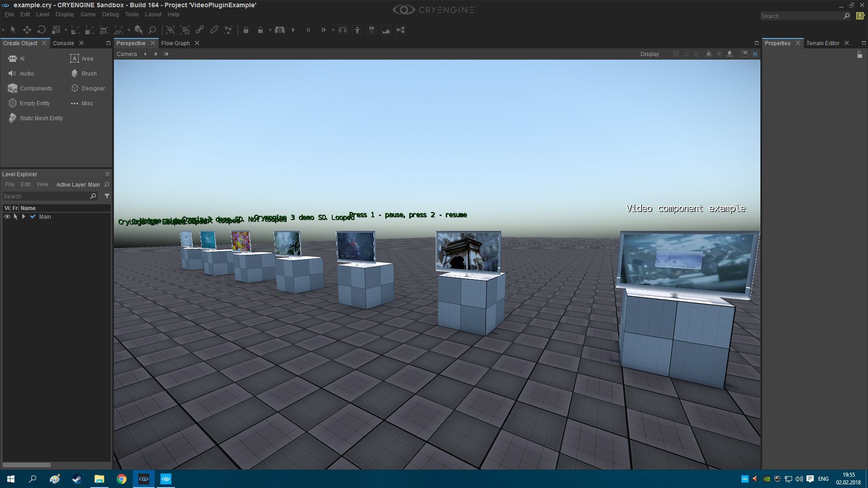This screenshot has width=868, height=488.
Task: Open Steam from the taskbar
Action: click(77, 479)
